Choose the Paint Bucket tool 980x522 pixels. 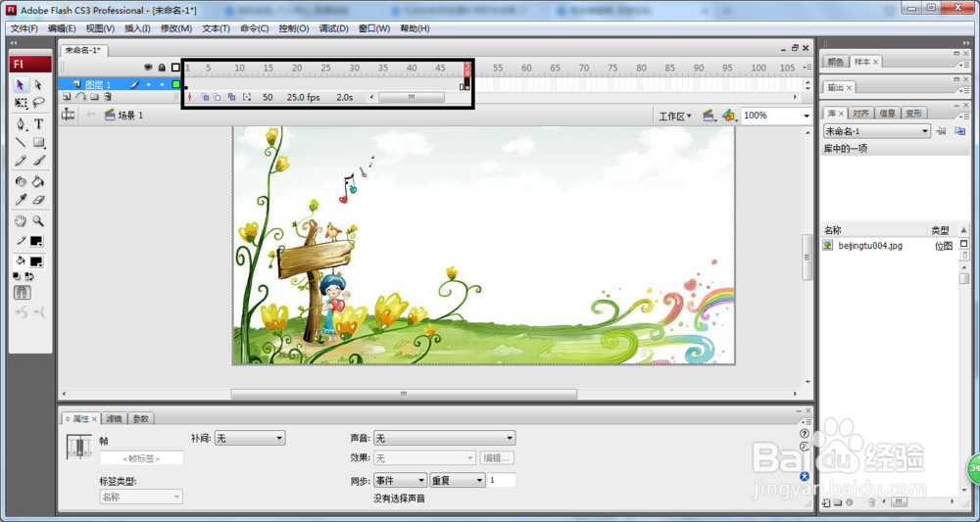pyautogui.click(x=39, y=182)
